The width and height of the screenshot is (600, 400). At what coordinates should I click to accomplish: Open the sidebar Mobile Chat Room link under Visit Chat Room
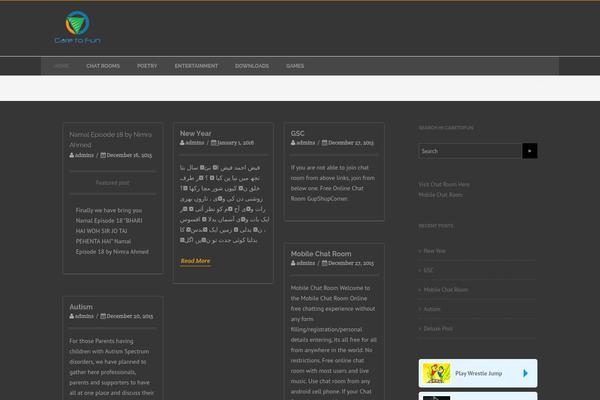(x=440, y=195)
